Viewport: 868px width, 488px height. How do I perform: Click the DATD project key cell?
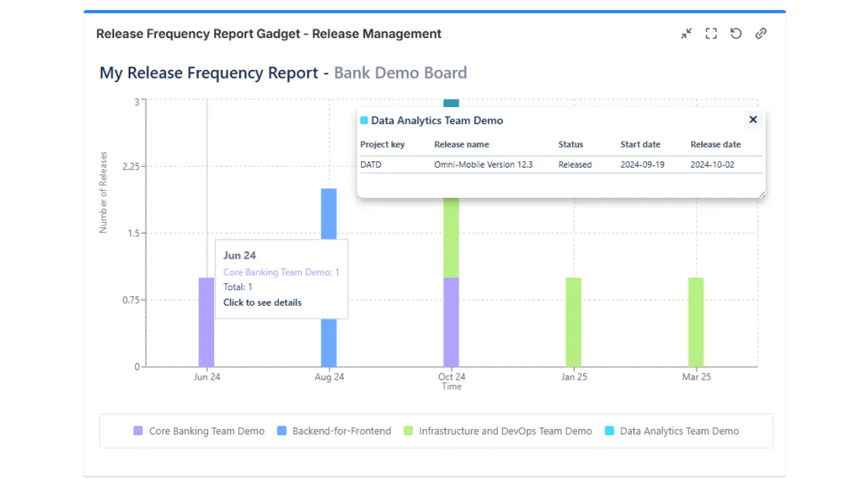[x=370, y=164]
